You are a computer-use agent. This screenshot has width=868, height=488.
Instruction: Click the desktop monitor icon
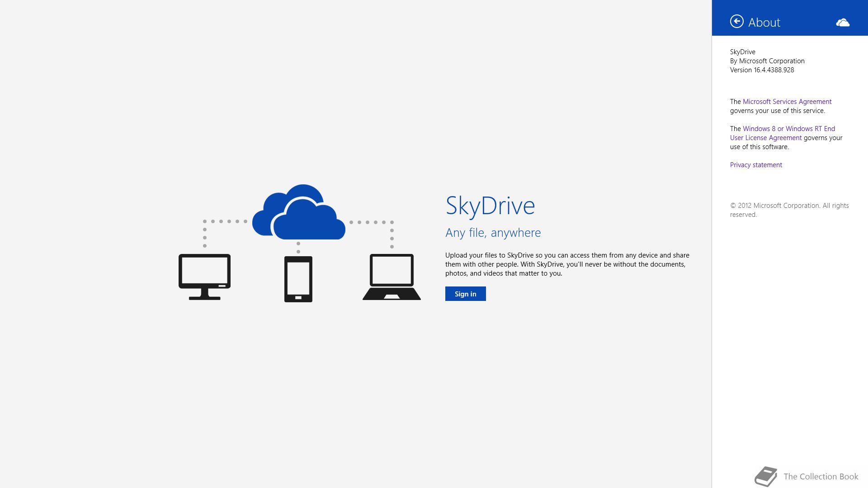click(x=205, y=277)
